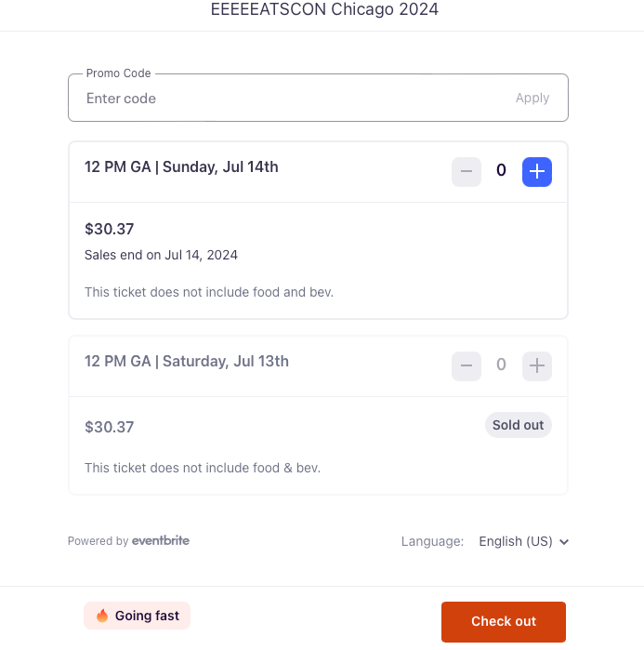Open the Language dropdown
The image size is (644, 650).
[x=523, y=541]
